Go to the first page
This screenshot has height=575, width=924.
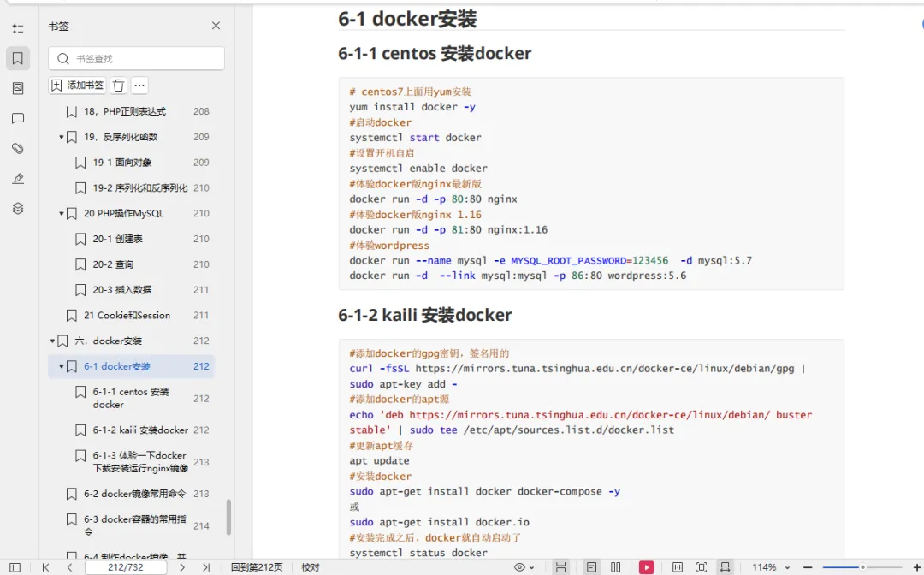pyautogui.click(x=45, y=567)
